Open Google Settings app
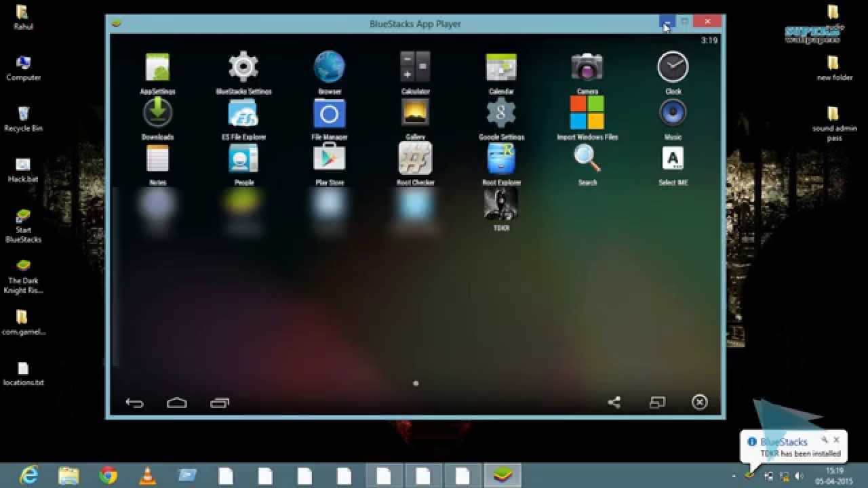This screenshot has height=488, width=868. (x=501, y=113)
